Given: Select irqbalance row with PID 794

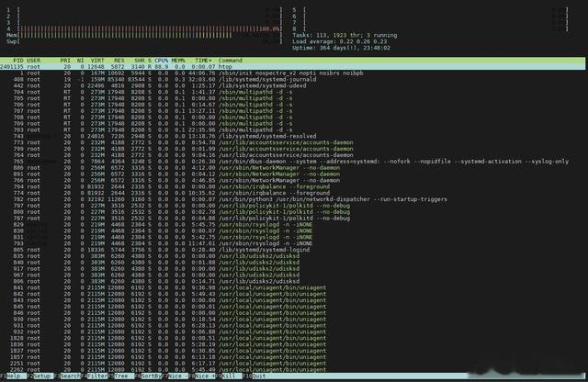Looking at the screenshot, I should 292,186.
